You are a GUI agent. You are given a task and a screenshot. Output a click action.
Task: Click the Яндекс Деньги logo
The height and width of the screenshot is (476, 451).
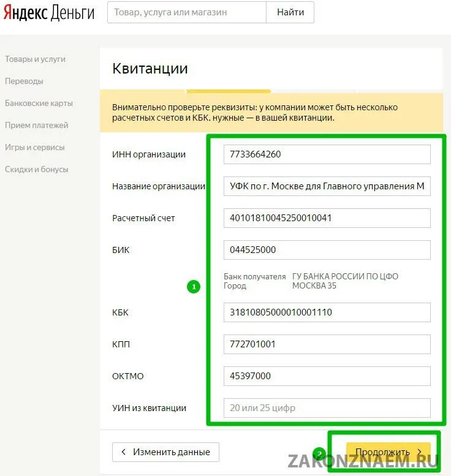49,13
